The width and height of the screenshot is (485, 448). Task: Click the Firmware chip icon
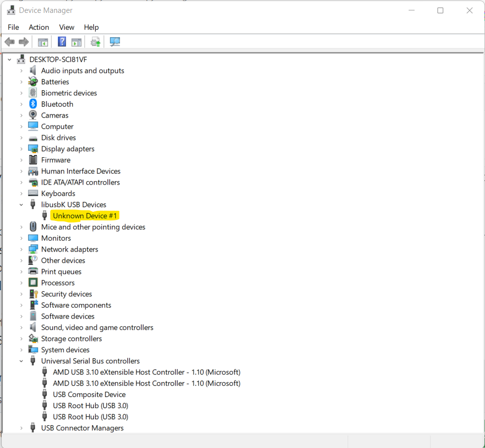[x=33, y=160]
